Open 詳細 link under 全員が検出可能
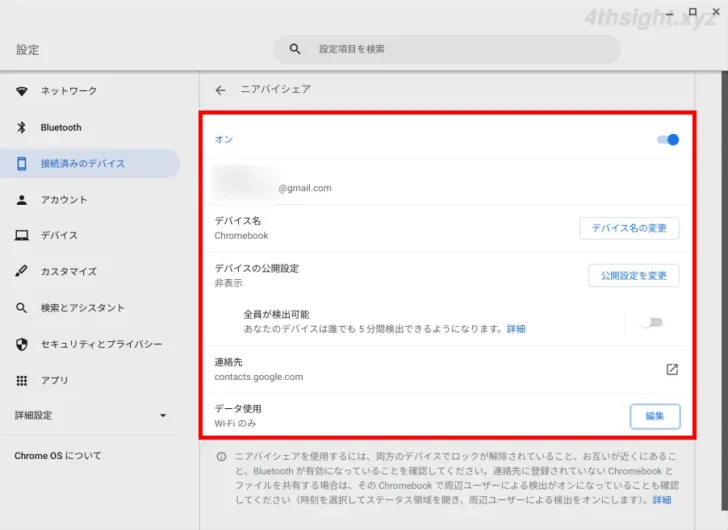This screenshot has width=728, height=530. (x=516, y=329)
